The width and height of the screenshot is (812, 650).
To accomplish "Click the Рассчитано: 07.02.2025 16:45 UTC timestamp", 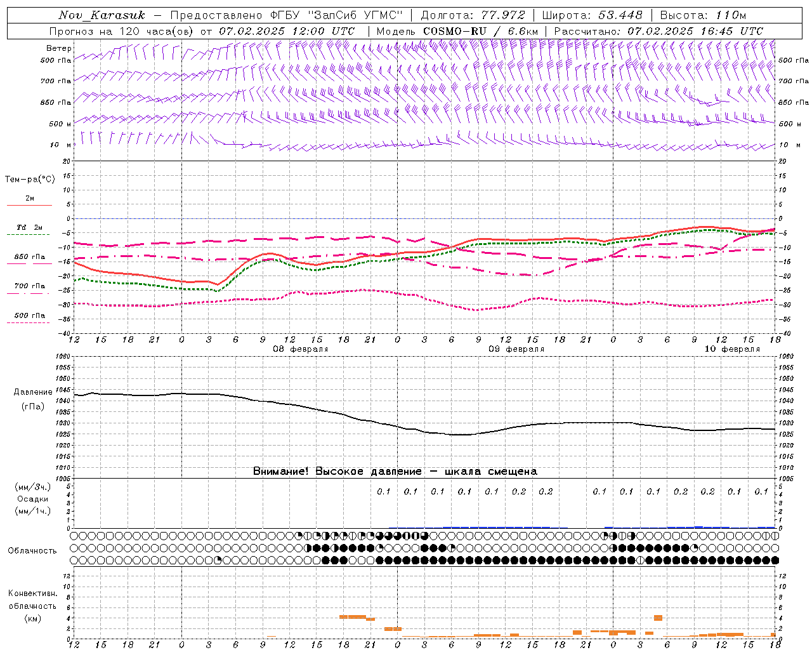I will 659,31.
